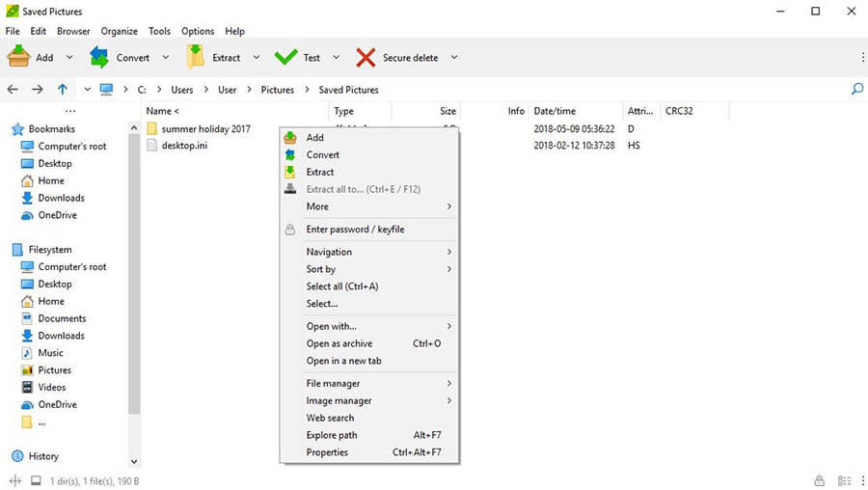Click the green Test checkmark icon
The image size is (868, 490).
tap(285, 58)
